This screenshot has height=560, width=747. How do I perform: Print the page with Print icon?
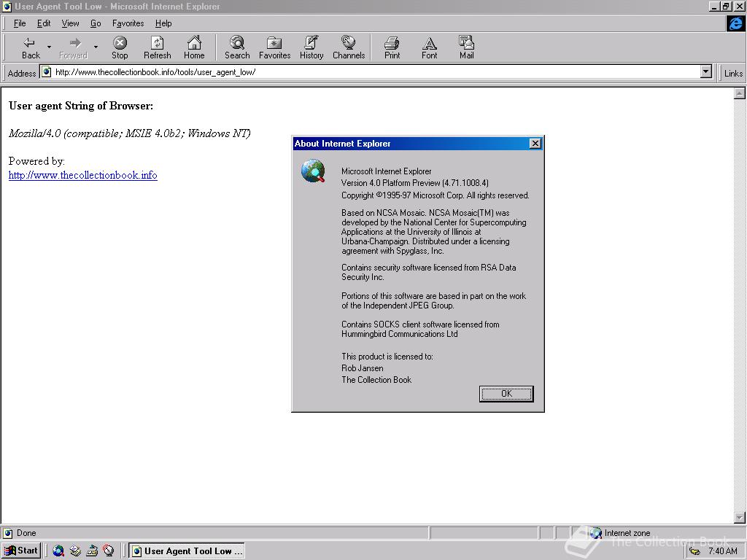point(392,47)
